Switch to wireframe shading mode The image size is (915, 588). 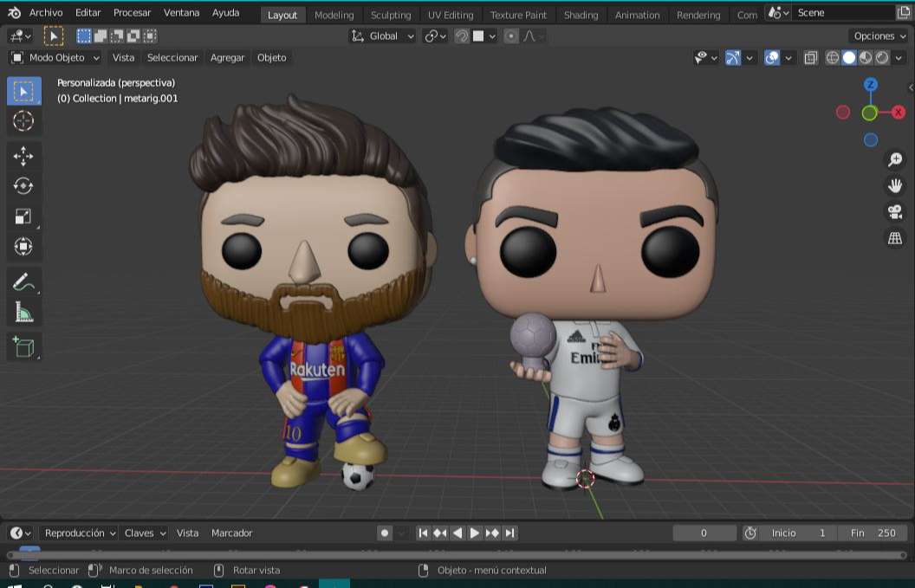[833, 58]
